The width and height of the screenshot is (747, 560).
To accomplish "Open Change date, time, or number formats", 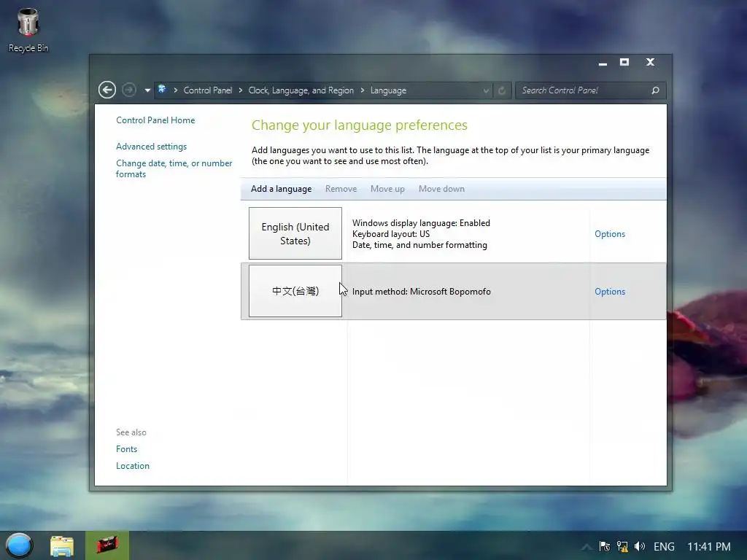I will 174,168.
